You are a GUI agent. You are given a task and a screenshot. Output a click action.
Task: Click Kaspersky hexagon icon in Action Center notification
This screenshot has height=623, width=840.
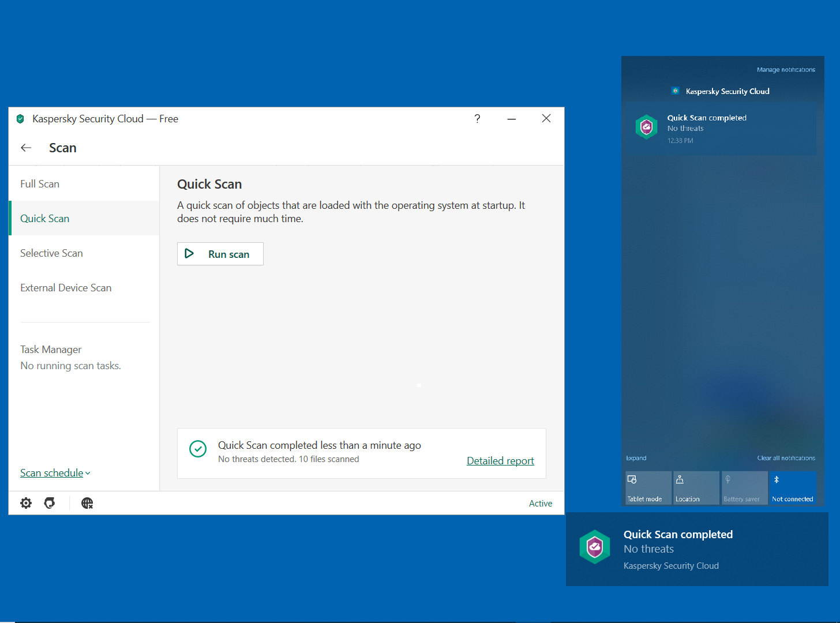pos(647,127)
